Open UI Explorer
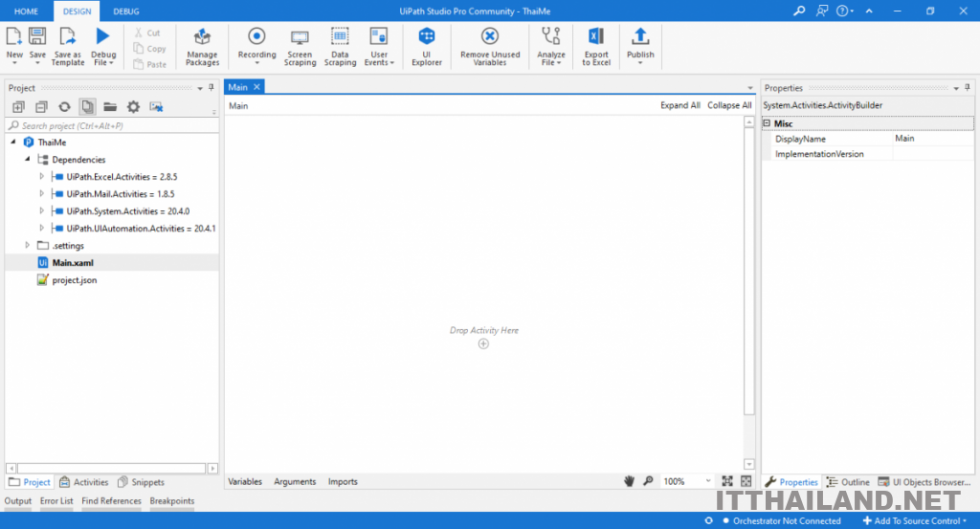Image resolution: width=980 pixels, height=529 pixels. click(x=427, y=46)
